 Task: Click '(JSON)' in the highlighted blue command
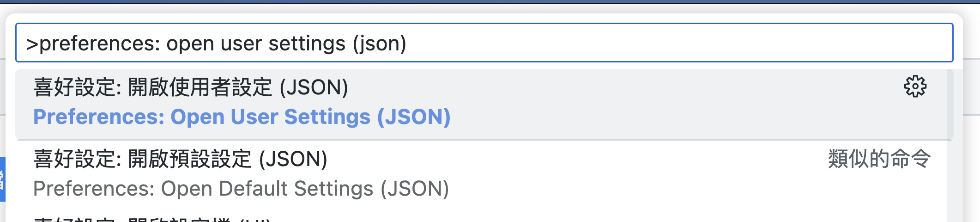tap(414, 117)
